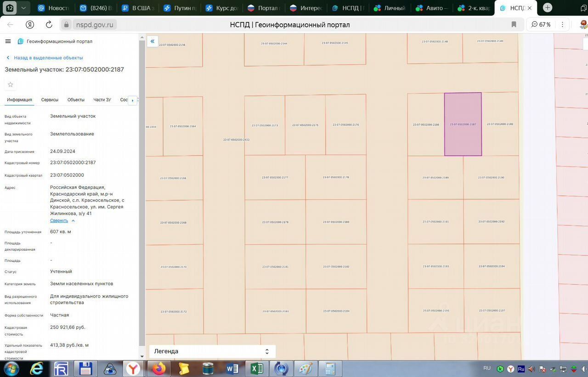Open the floppy-disk app in taskbar
The image size is (588, 377).
click(x=85, y=369)
